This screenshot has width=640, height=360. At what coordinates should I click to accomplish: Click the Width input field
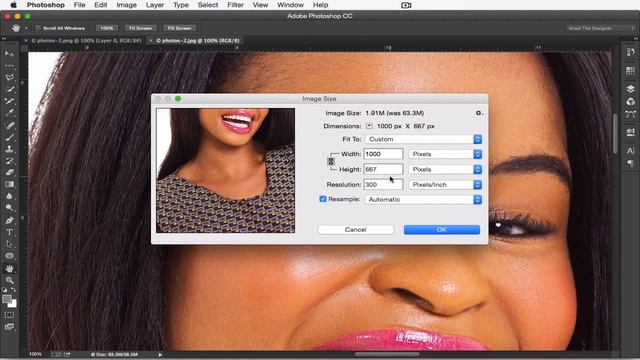click(383, 154)
